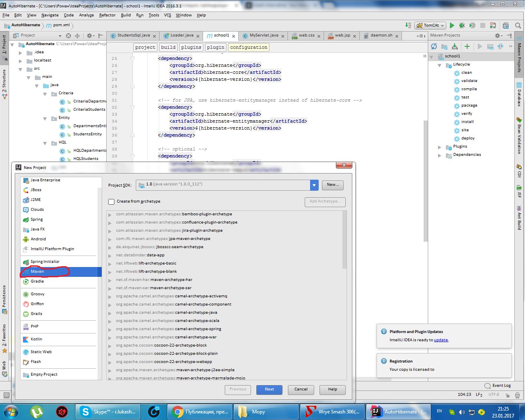Collapse the Lifecycle node in Maven Projects

[440, 65]
